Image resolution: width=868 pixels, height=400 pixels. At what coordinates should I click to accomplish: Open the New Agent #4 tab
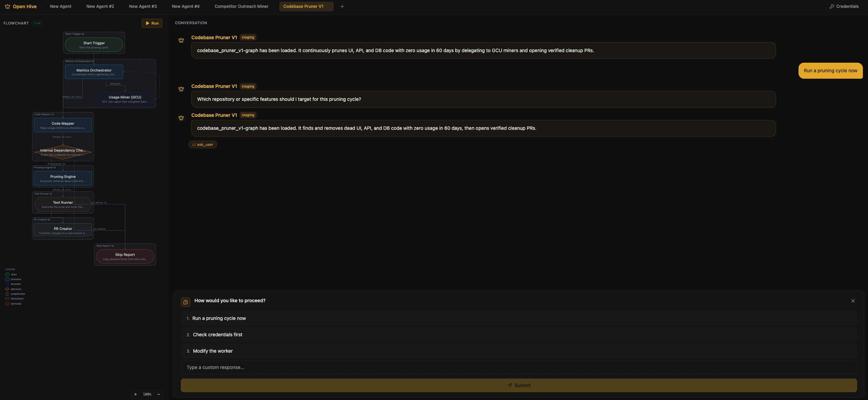coord(186,6)
